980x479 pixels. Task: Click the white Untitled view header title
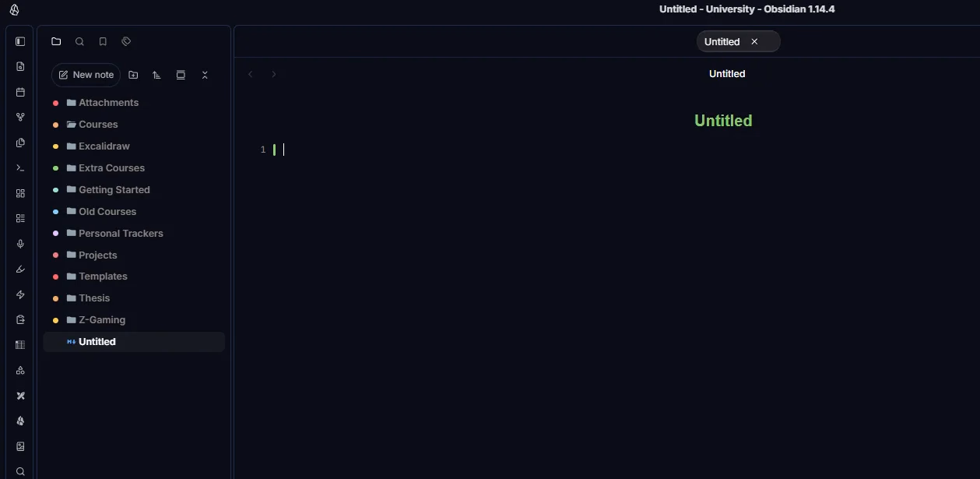click(x=727, y=74)
